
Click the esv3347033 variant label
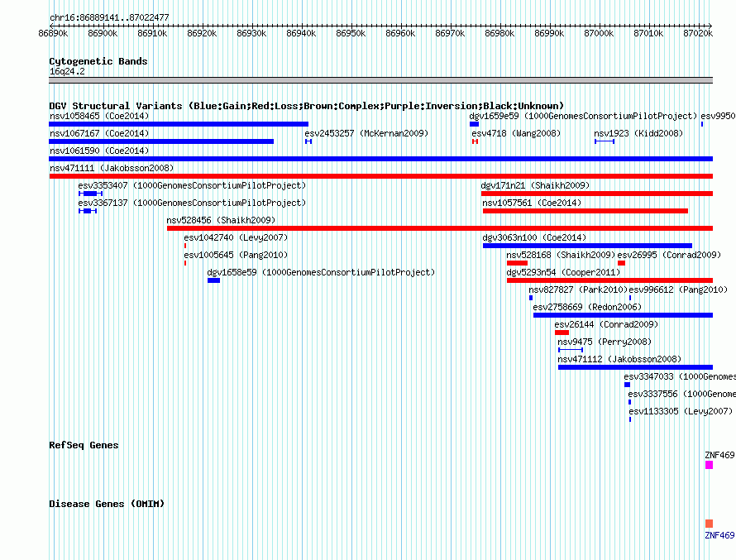tap(680, 376)
